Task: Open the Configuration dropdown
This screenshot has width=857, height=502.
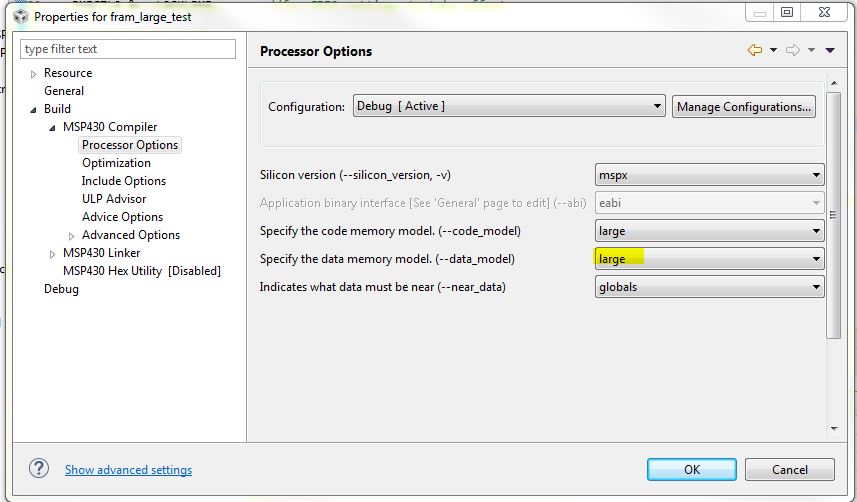Action: tap(508, 106)
